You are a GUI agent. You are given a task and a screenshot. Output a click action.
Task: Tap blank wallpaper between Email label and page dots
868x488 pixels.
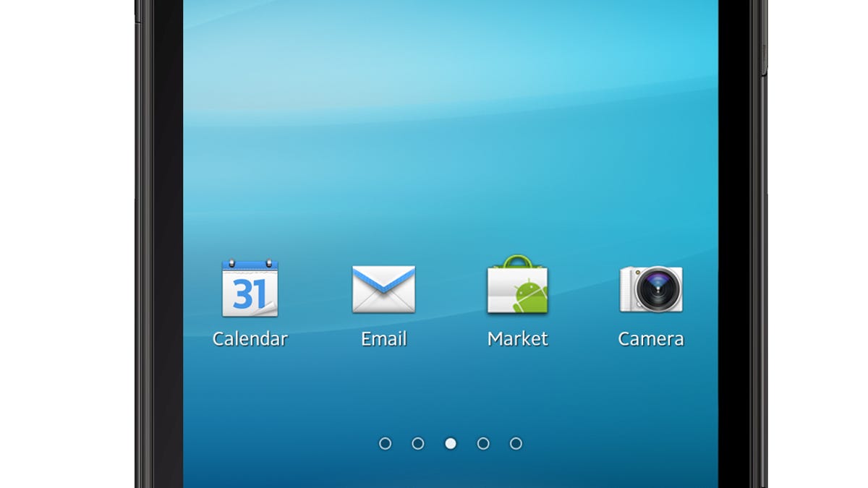pyautogui.click(x=383, y=394)
